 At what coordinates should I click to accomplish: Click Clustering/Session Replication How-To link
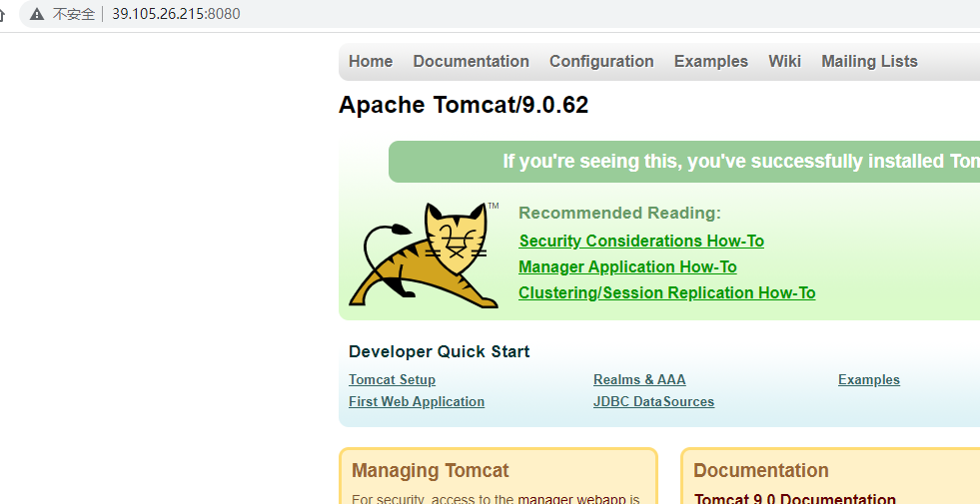click(666, 292)
